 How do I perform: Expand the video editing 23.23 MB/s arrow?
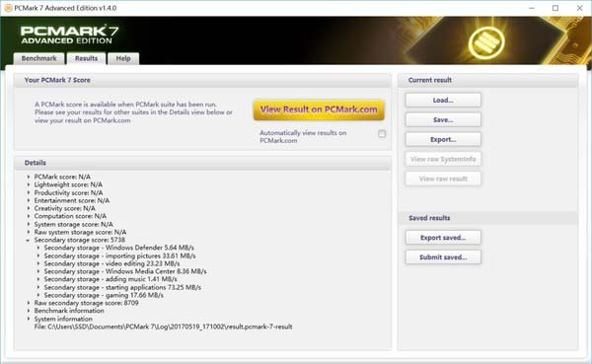pyautogui.click(x=38, y=263)
